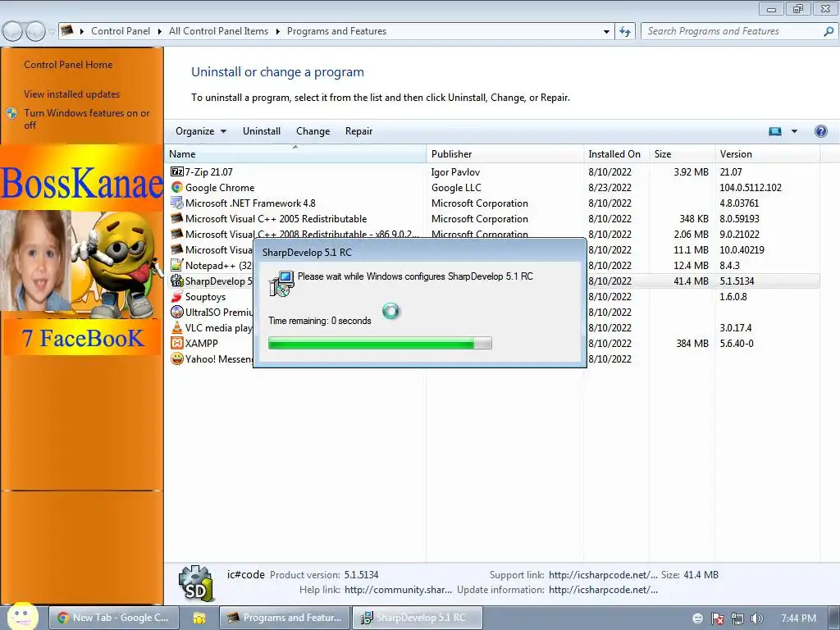Viewport: 840px width, 630px height.
Task: Open the recent pages dropdown arrow
Action: [52, 32]
